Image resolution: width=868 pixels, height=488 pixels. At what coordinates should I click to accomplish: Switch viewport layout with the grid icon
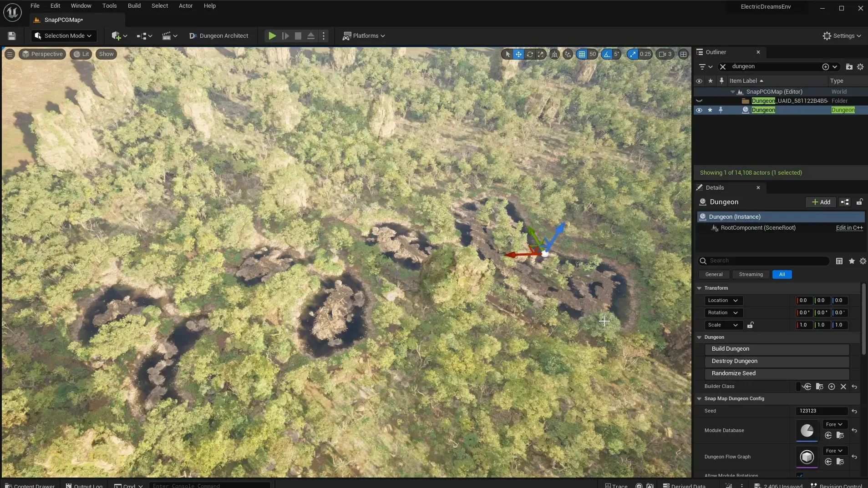click(x=683, y=54)
